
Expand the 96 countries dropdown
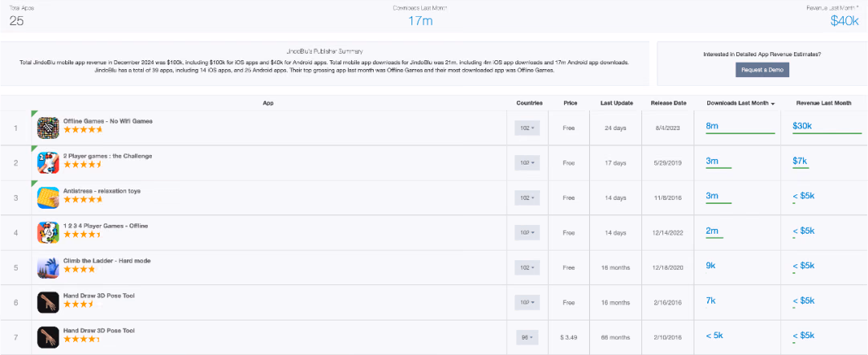tap(527, 337)
